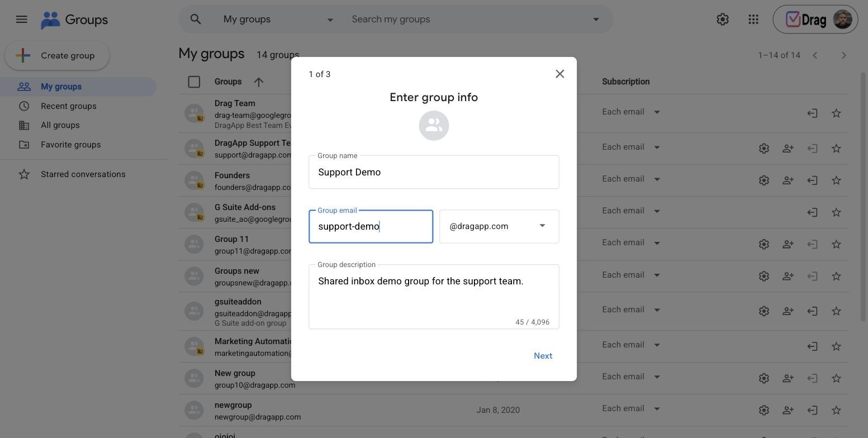
Task: Change Founders subscription dropdown
Action: [x=632, y=179]
